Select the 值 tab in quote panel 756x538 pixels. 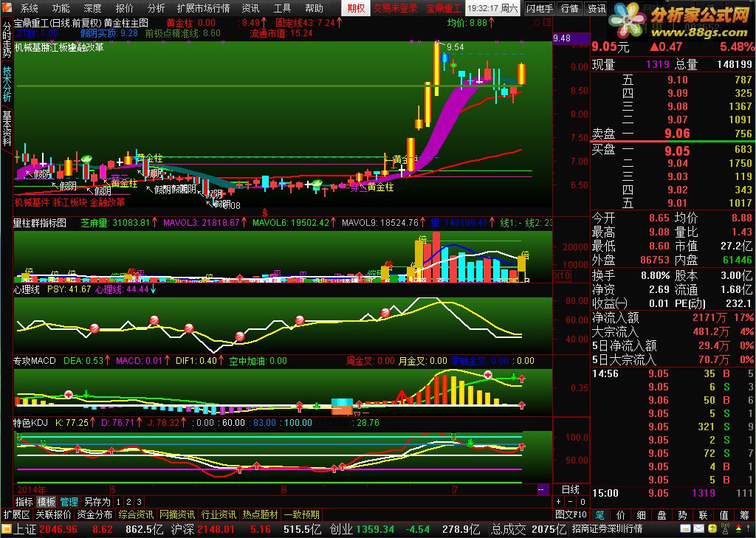coord(724,515)
